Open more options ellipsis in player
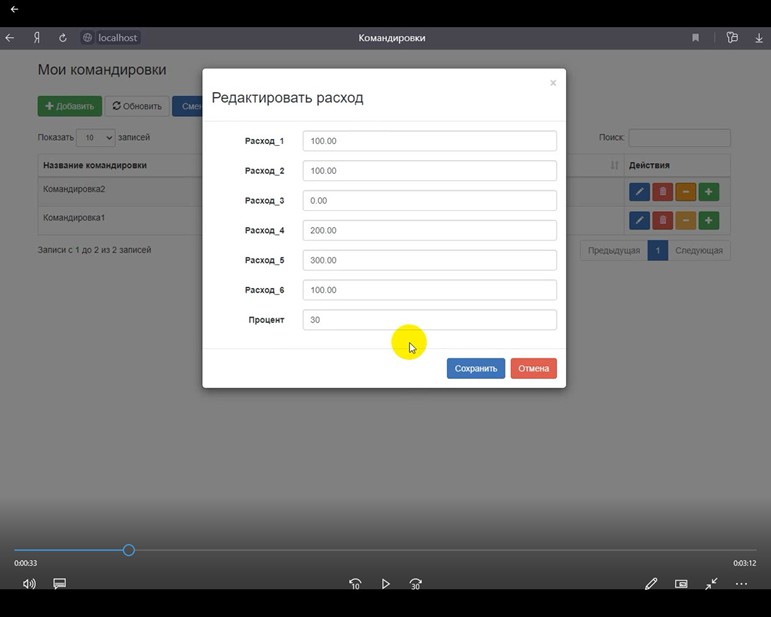This screenshot has width=771, height=617. [x=741, y=584]
